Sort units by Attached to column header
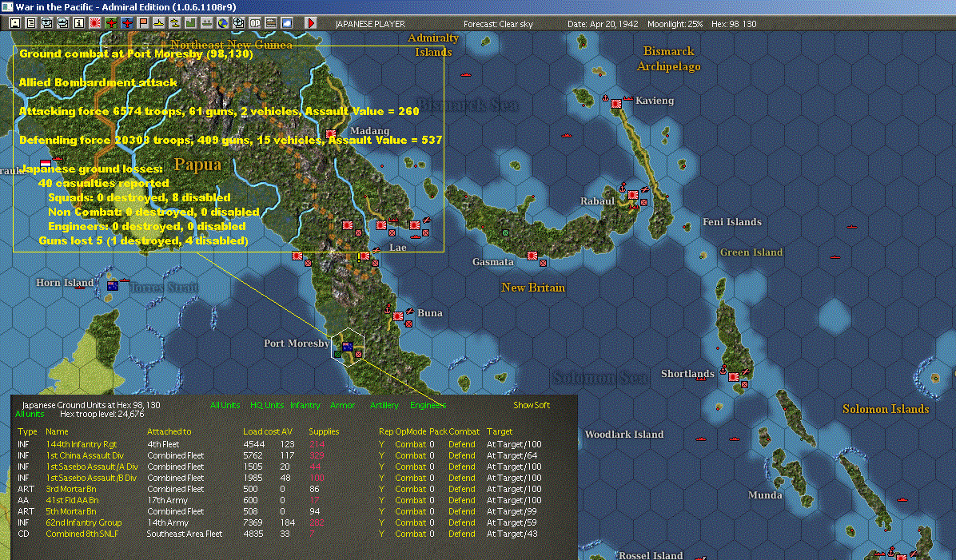The image size is (956, 560). (169, 431)
